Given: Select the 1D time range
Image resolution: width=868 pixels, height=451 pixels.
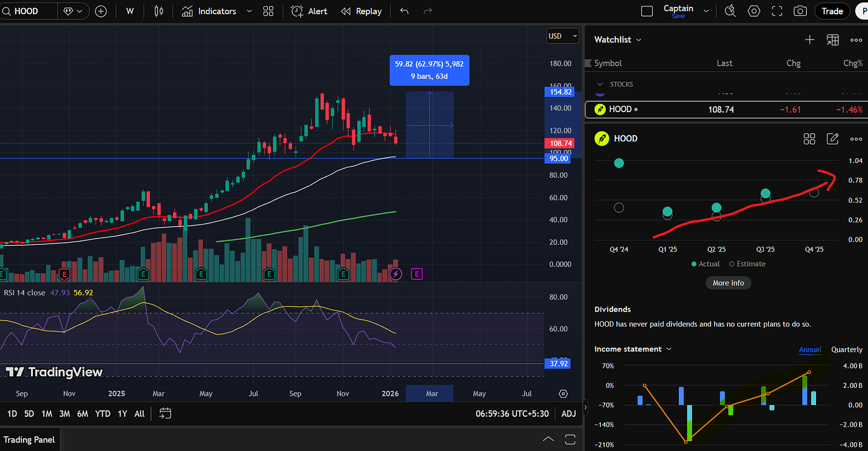Looking at the screenshot, I should click(12, 414).
